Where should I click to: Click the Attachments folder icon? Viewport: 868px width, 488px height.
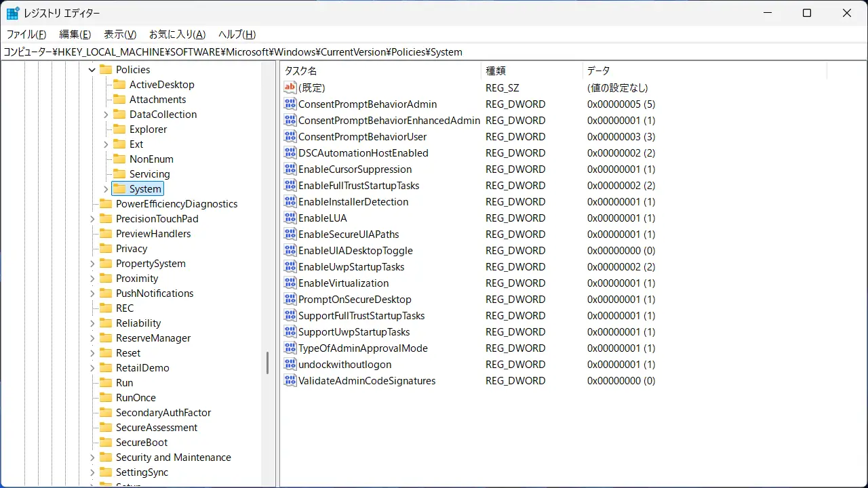click(119, 100)
